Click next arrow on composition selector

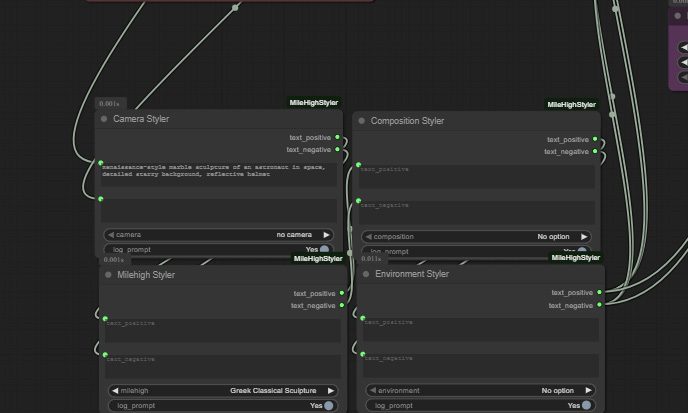point(584,237)
